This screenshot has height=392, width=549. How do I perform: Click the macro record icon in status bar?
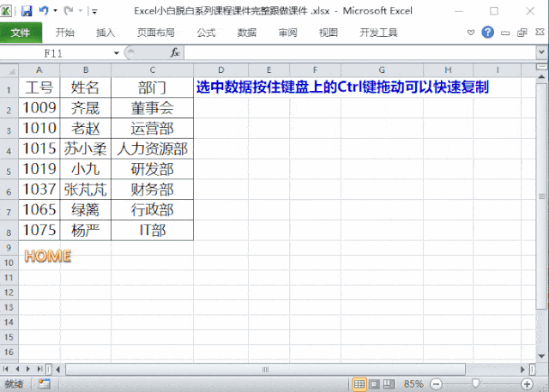pos(44,383)
